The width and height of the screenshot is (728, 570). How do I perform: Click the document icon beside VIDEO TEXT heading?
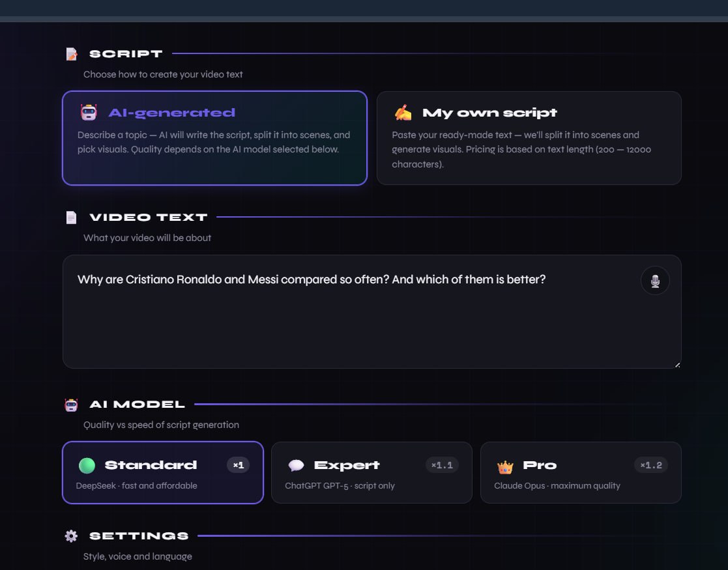71,217
